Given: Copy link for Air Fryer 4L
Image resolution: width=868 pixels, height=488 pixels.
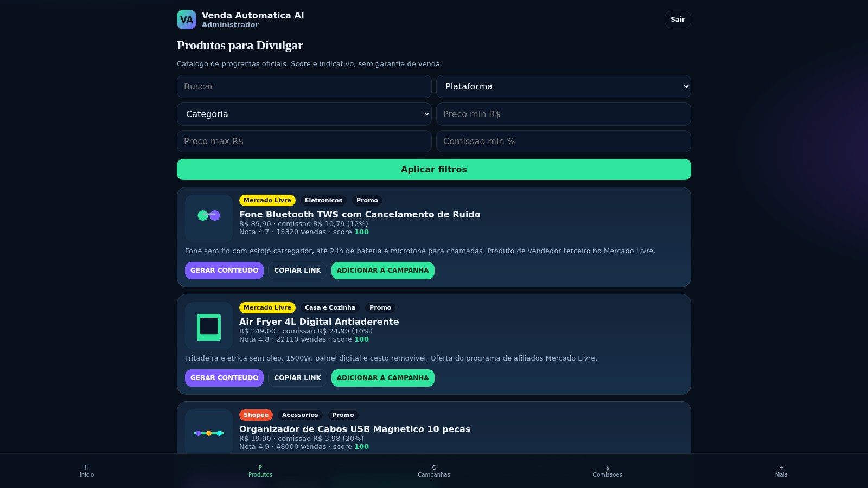Looking at the screenshot, I should point(297,378).
